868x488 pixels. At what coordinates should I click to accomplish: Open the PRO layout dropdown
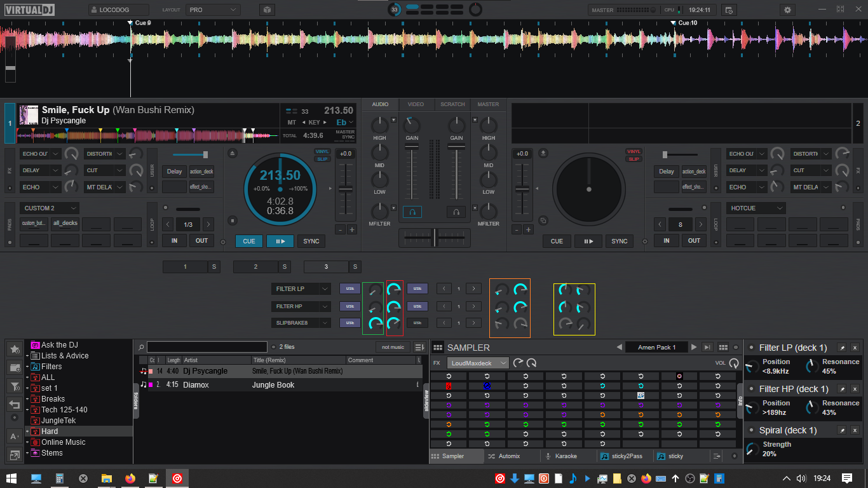click(214, 10)
